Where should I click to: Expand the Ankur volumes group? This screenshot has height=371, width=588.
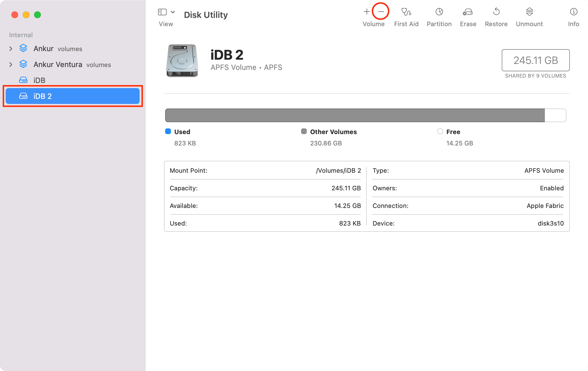coord(11,49)
